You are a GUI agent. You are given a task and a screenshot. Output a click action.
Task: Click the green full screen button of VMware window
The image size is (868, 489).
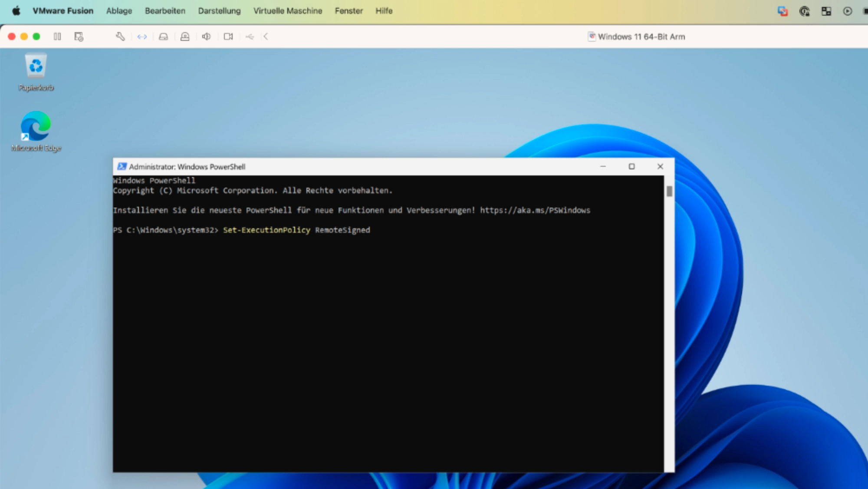[x=36, y=36]
